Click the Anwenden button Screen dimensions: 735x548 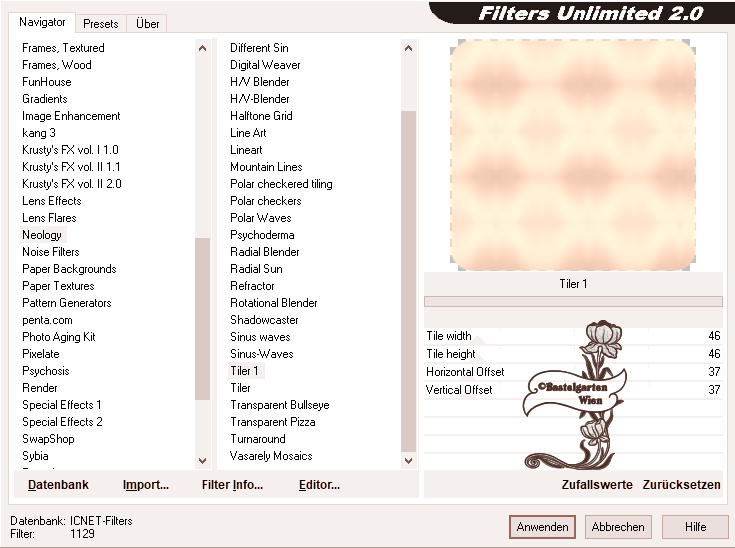(x=542, y=527)
